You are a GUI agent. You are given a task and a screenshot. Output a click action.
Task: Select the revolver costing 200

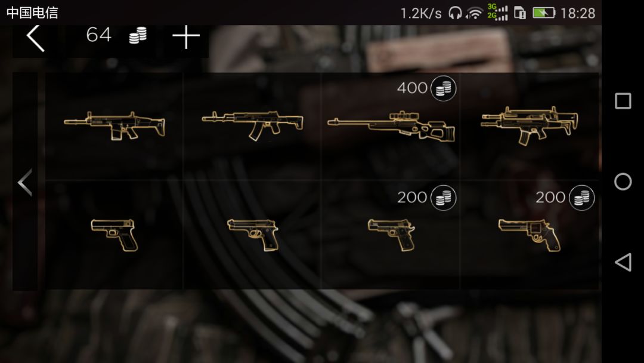point(530,235)
